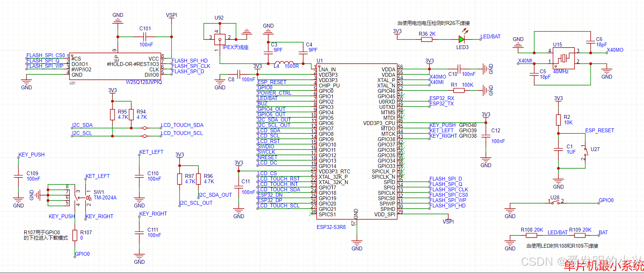Viewport: 644px width, 273px height.
Task: Click the BAT net label
Action: coord(603,232)
